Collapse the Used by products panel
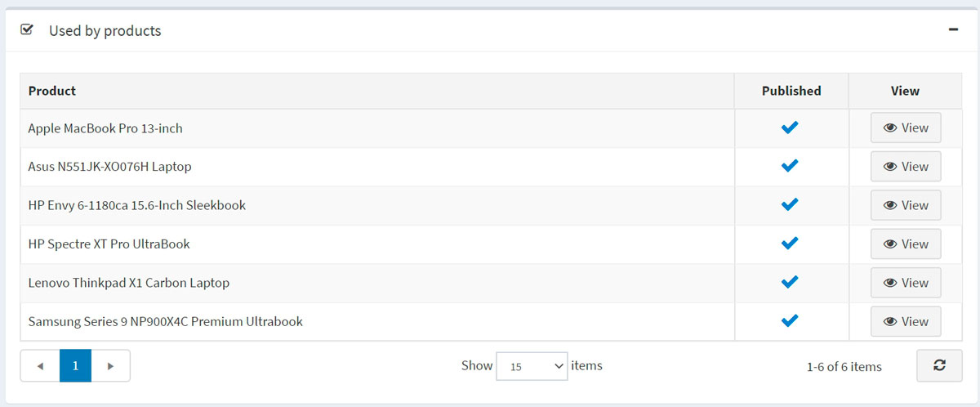Screen dimensions: 980x407 click(952, 29)
